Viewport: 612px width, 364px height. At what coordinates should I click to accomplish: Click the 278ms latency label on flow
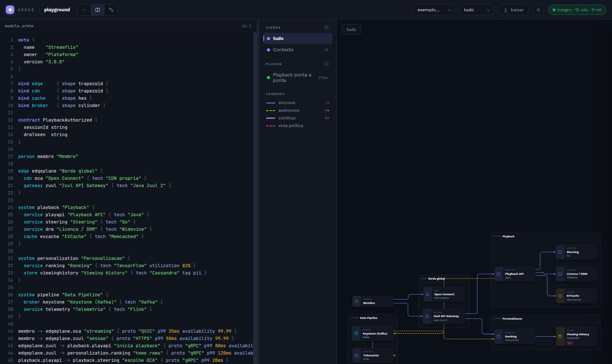(x=323, y=78)
